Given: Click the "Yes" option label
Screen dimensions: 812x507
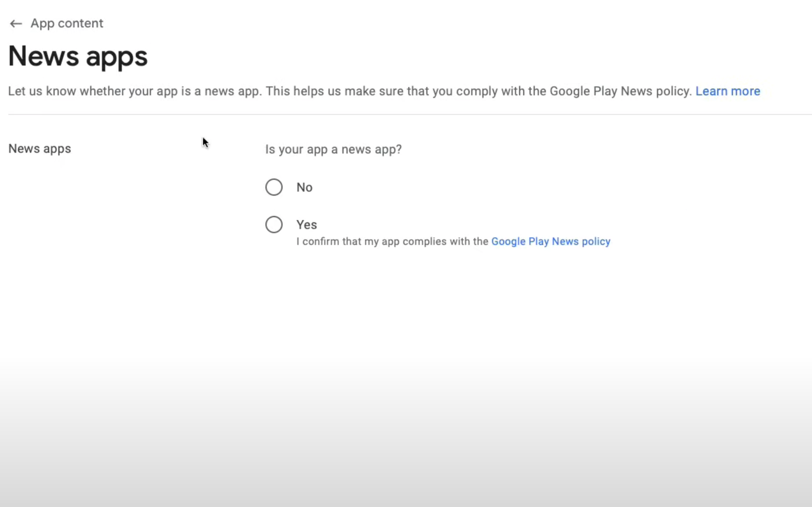Looking at the screenshot, I should click(307, 224).
